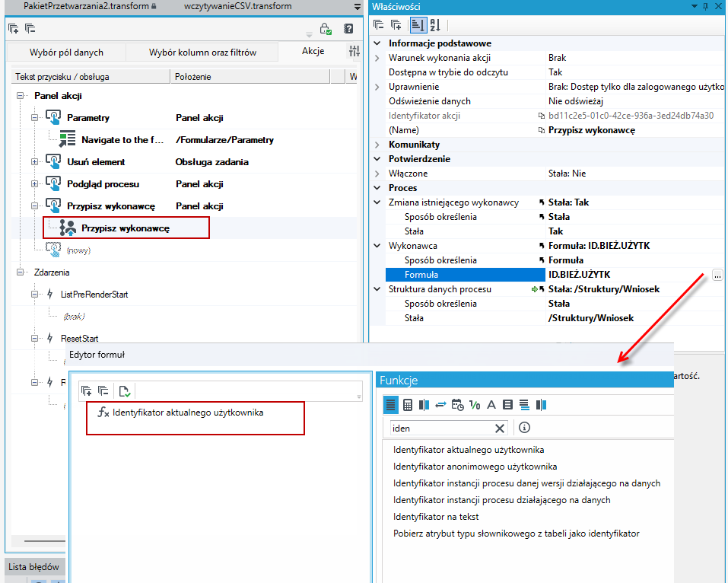Viewport: 728px width, 583px height.
Task: Select the 1/0 logical function category
Action: coord(475,405)
